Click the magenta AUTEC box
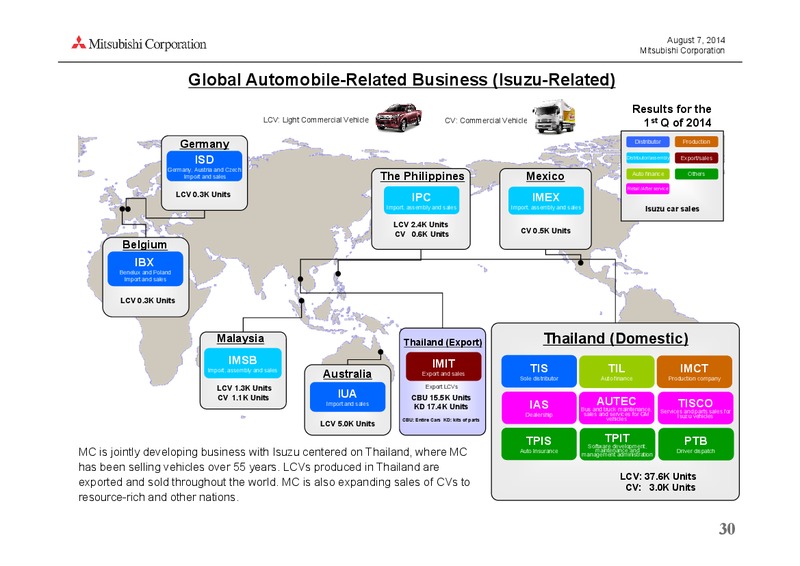The height and width of the screenshot is (566, 800). tap(616, 408)
